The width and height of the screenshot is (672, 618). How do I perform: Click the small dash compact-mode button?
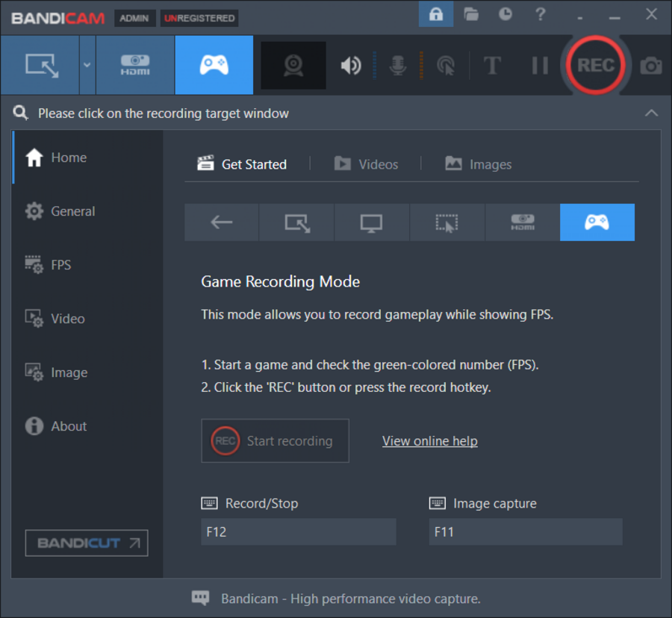point(580,18)
